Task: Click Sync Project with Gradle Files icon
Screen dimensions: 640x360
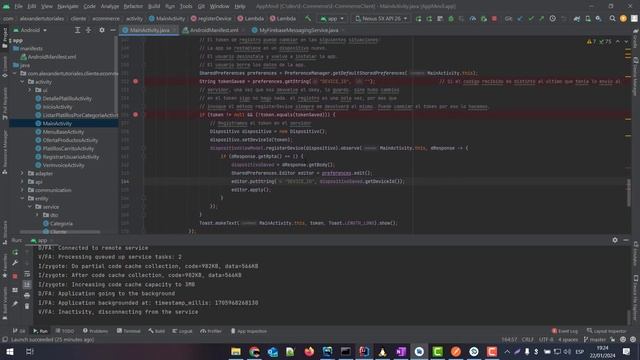Action: click(577, 18)
